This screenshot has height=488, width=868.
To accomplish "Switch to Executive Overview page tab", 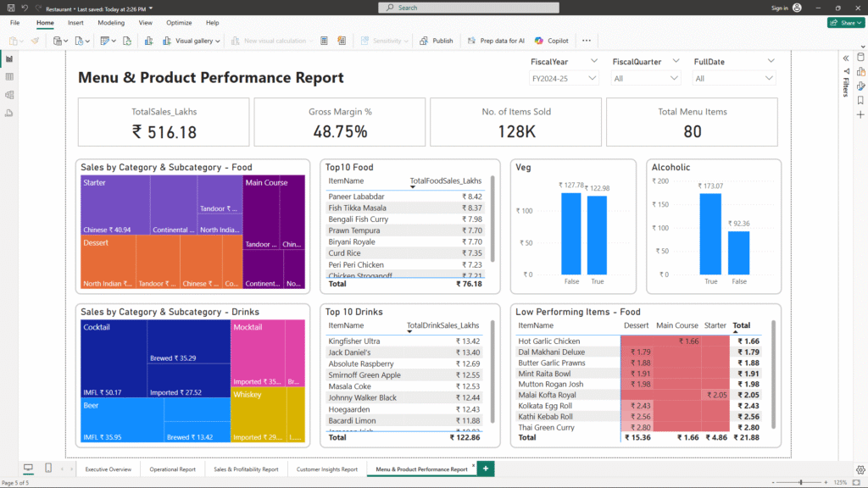I will (108, 469).
